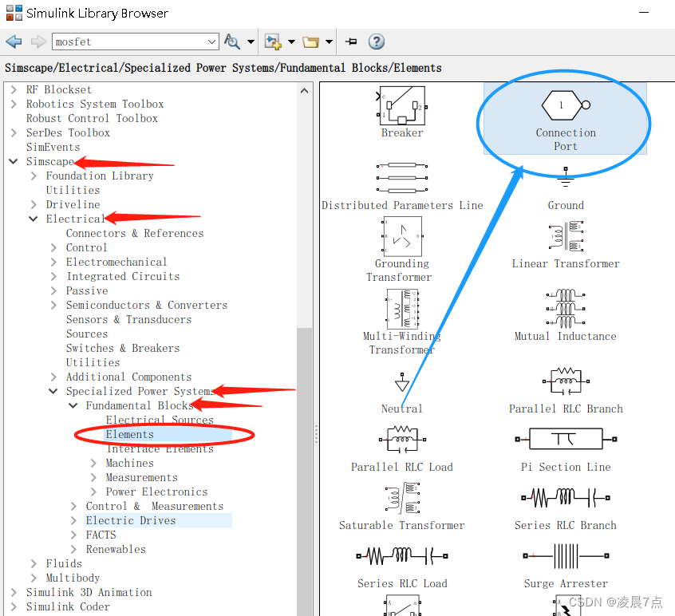The height and width of the screenshot is (616, 675).
Task: Click the forward navigation arrow
Action: (x=38, y=41)
